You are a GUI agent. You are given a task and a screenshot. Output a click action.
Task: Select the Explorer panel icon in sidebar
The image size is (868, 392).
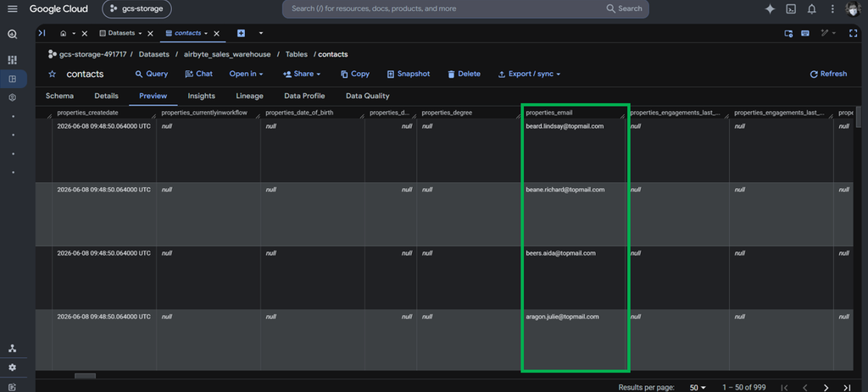13,79
